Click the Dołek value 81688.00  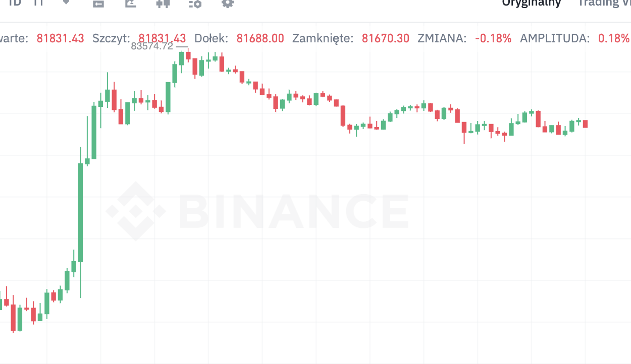[260, 38]
